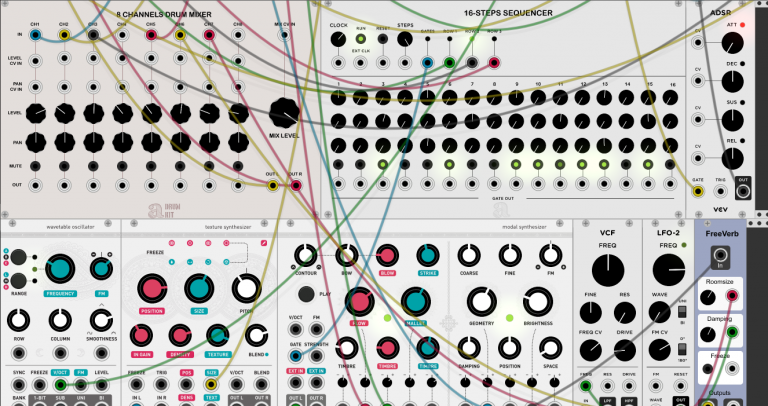Click the MIX LEVEL knob
The width and height of the screenshot is (768, 406).
coord(284,113)
